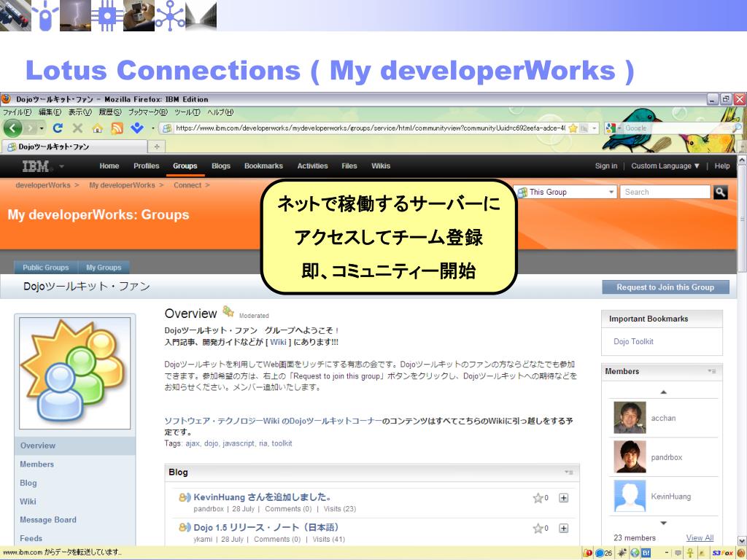Click View All members link

coord(700,537)
